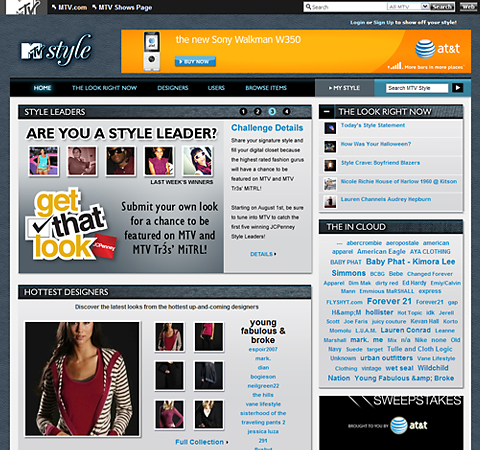
Task: Click Baby Phat - Kimora Lee tag
Action: click(x=410, y=262)
